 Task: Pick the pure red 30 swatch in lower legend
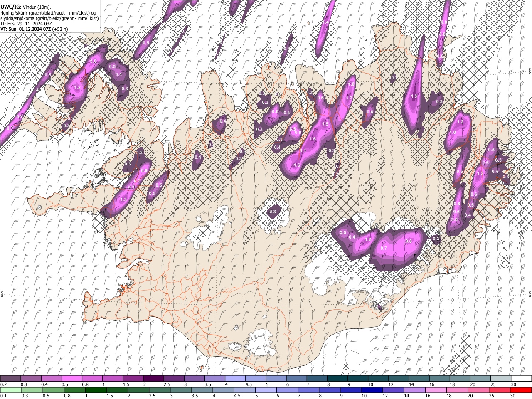point(521,390)
